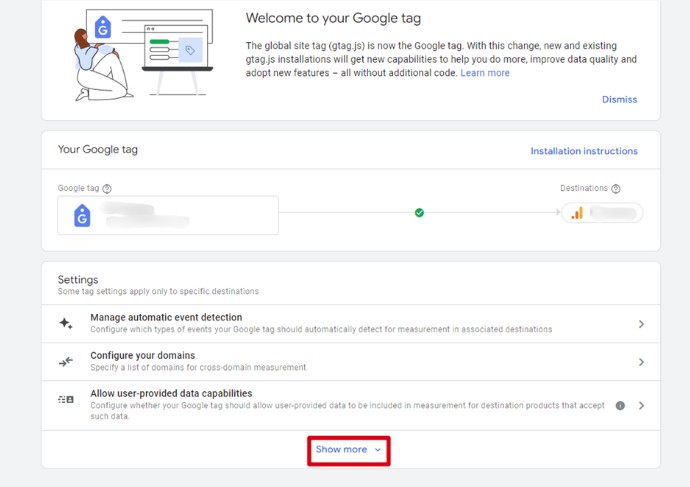Click 'Specify a list of domains' description
This screenshot has height=487, width=690.
click(198, 367)
